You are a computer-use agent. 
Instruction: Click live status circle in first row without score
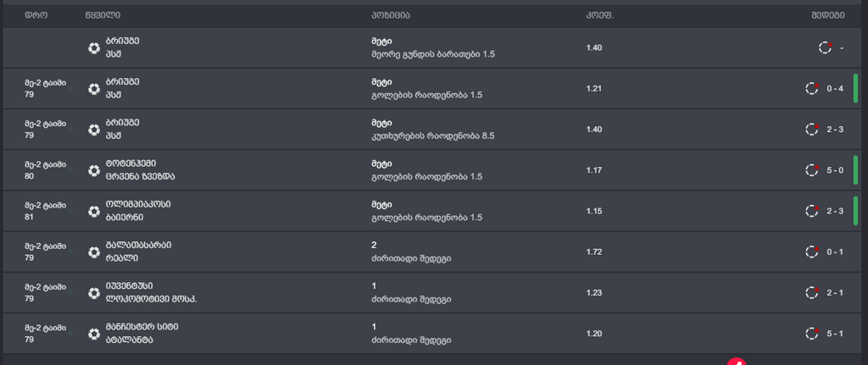pos(826,47)
